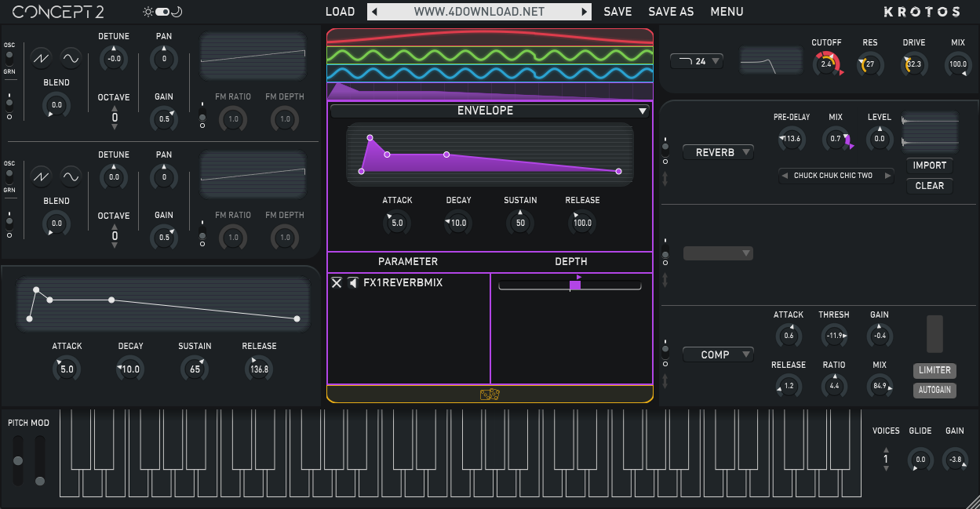Image resolution: width=980 pixels, height=509 pixels.
Task: Click SAVE AS in the top bar
Action: tap(671, 12)
